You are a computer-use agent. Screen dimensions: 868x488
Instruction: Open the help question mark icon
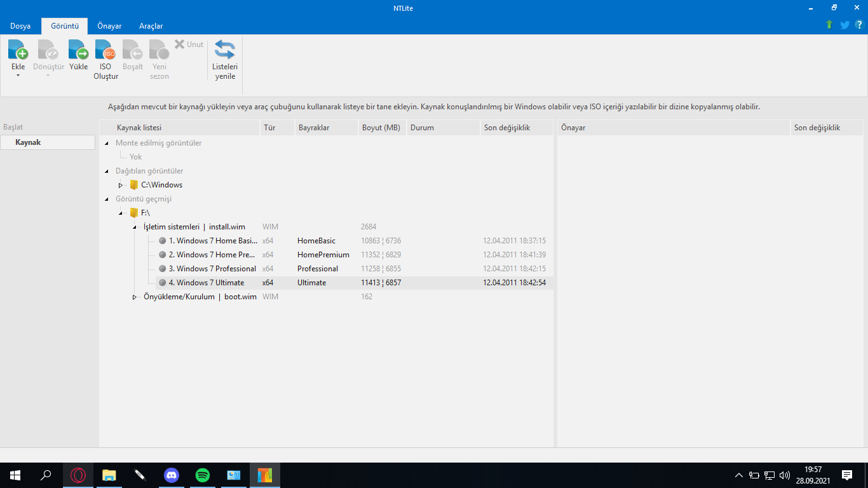860,25
